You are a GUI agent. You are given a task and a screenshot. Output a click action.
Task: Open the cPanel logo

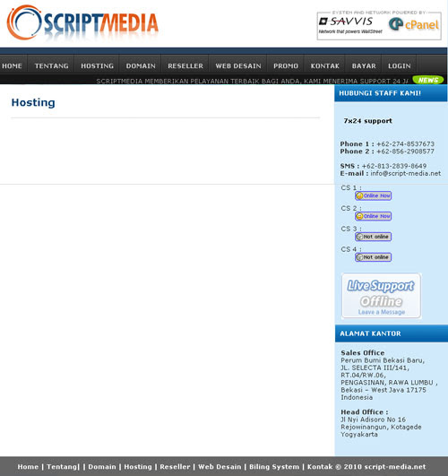[414, 24]
